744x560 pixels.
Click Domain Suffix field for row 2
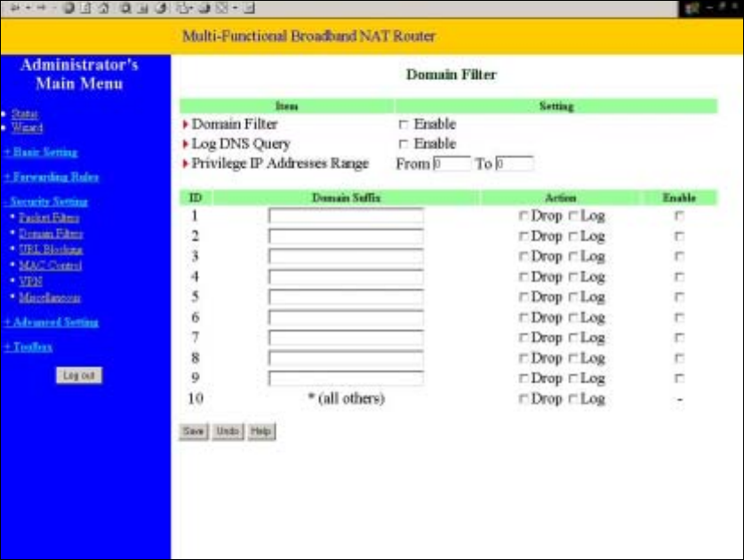346,236
